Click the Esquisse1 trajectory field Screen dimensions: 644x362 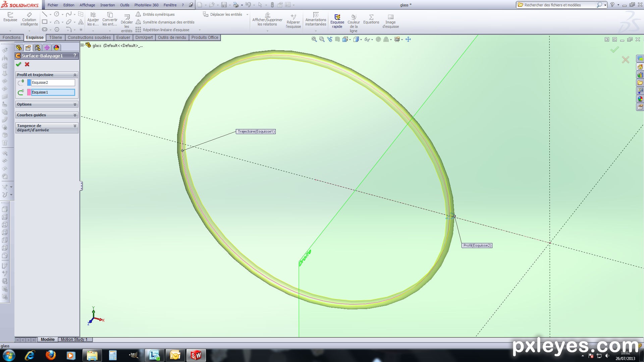point(53,92)
